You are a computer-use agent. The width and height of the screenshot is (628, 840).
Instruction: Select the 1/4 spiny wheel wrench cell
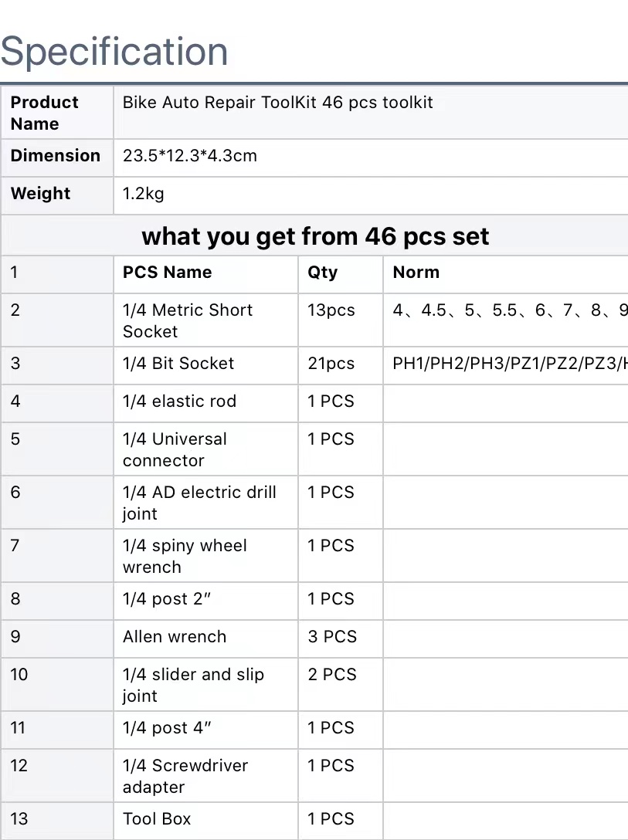(205, 556)
